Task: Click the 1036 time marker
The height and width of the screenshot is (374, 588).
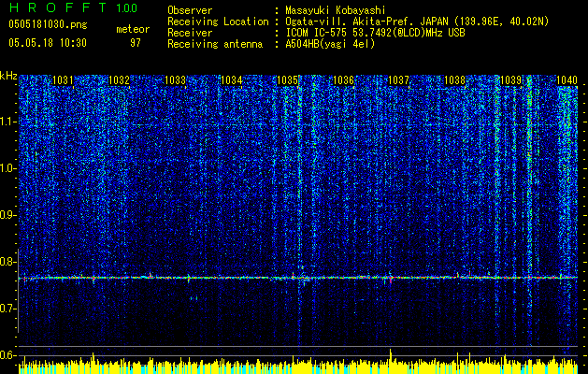Action: point(343,80)
